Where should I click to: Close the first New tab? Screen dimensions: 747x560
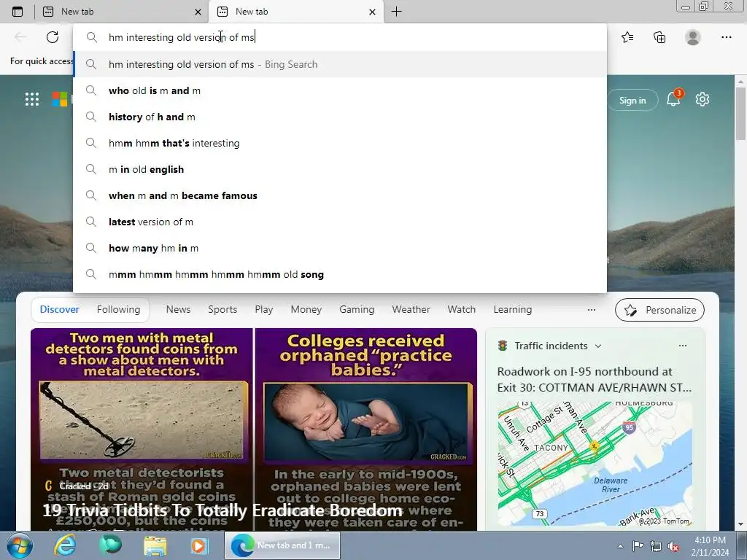(x=198, y=12)
